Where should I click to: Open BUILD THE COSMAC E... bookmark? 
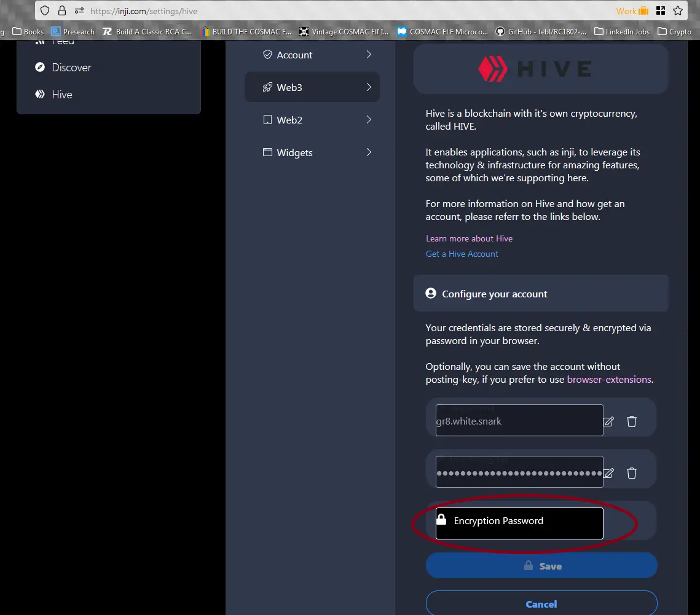click(x=246, y=32)
